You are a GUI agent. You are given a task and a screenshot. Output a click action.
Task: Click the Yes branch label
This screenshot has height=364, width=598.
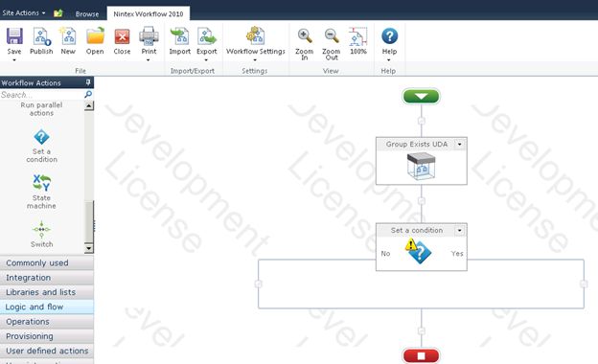point(457,254)
